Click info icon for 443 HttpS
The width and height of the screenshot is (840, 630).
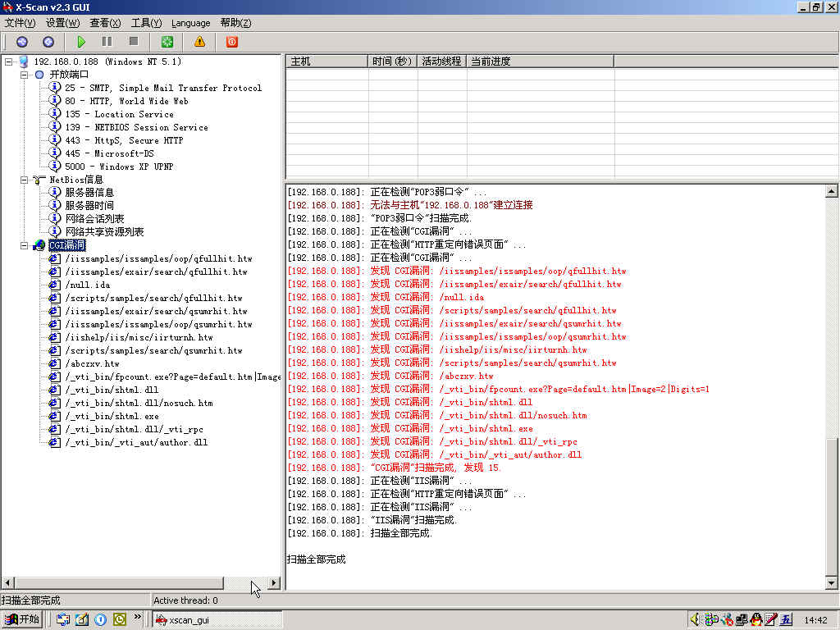(55, 139)
